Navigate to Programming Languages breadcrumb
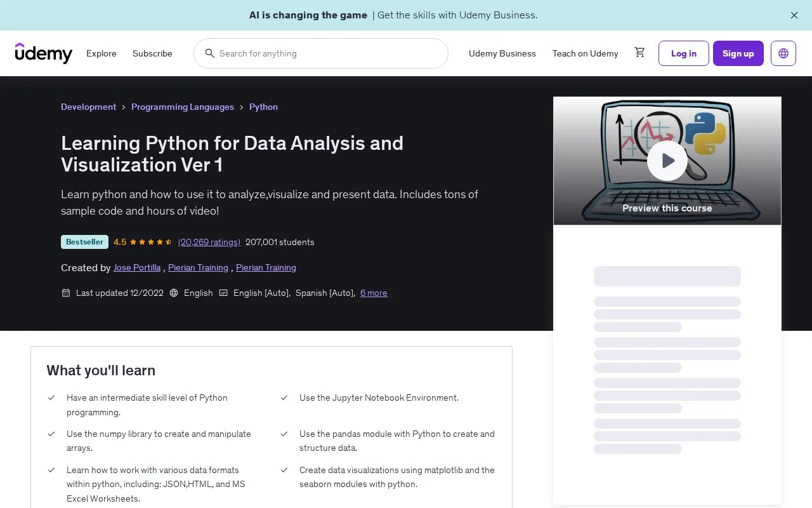The width and height of the screenshot is (812, 508). click(183, 107)
